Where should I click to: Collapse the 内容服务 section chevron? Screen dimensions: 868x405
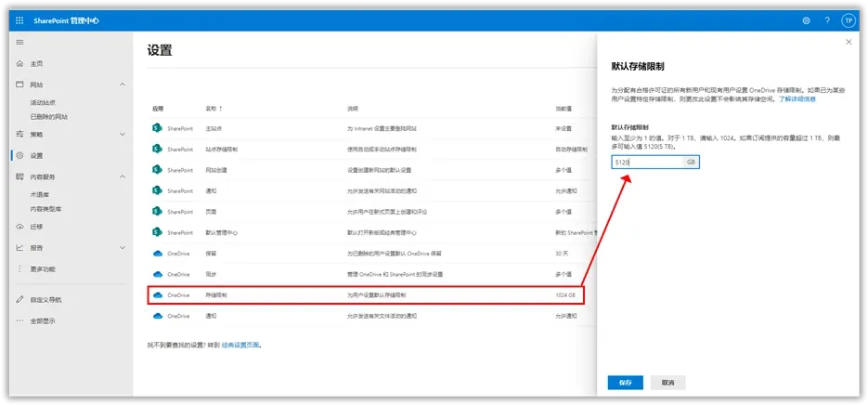pos(123,176)
